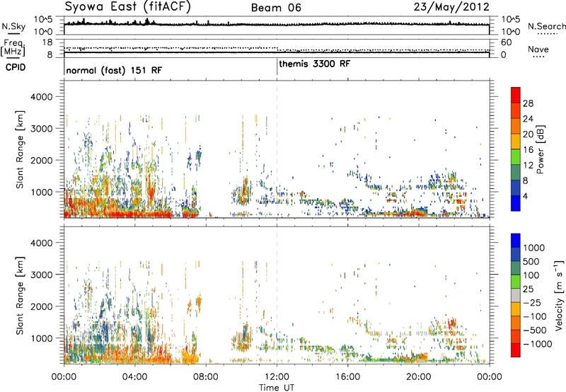Click the 'themis 3300 RF' text
Image resolution: width=566 pixels, height=392 pixels.
click(x=315, y=64)
